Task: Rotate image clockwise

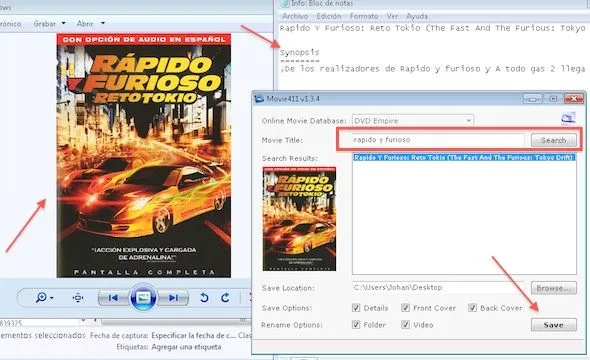Action: pyautogui.click(x=225, y=298)
